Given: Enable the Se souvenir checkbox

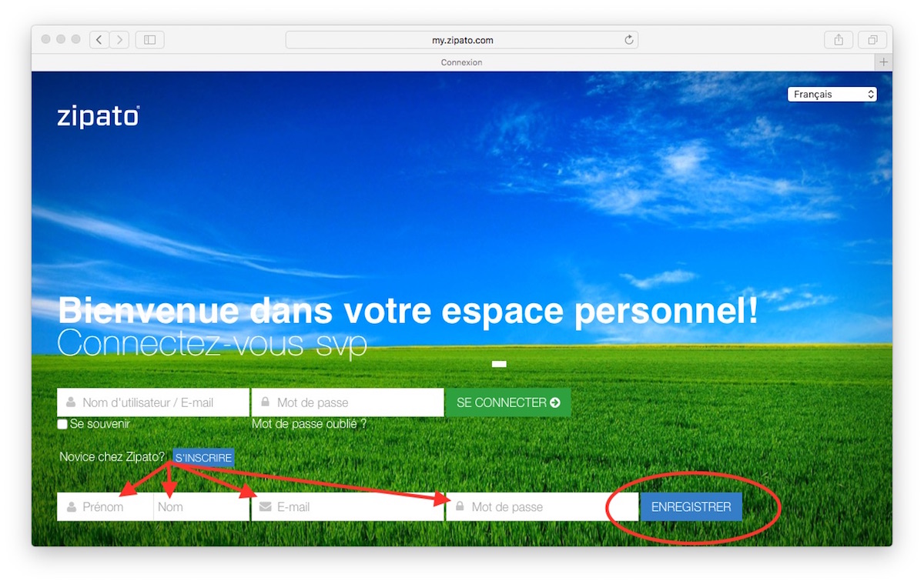Looking at the screenshot, I should click(x=62, y=424).
